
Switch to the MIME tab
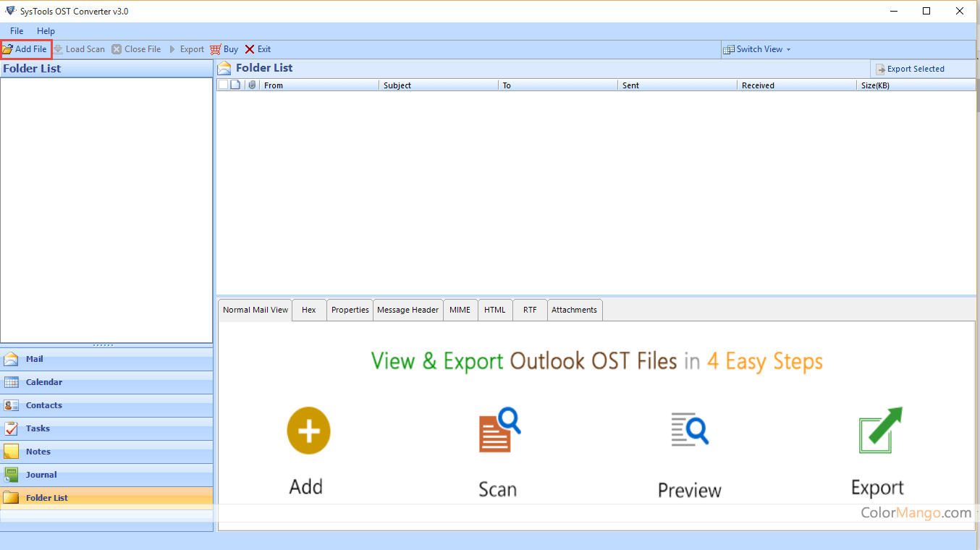(x=460, y=310)
